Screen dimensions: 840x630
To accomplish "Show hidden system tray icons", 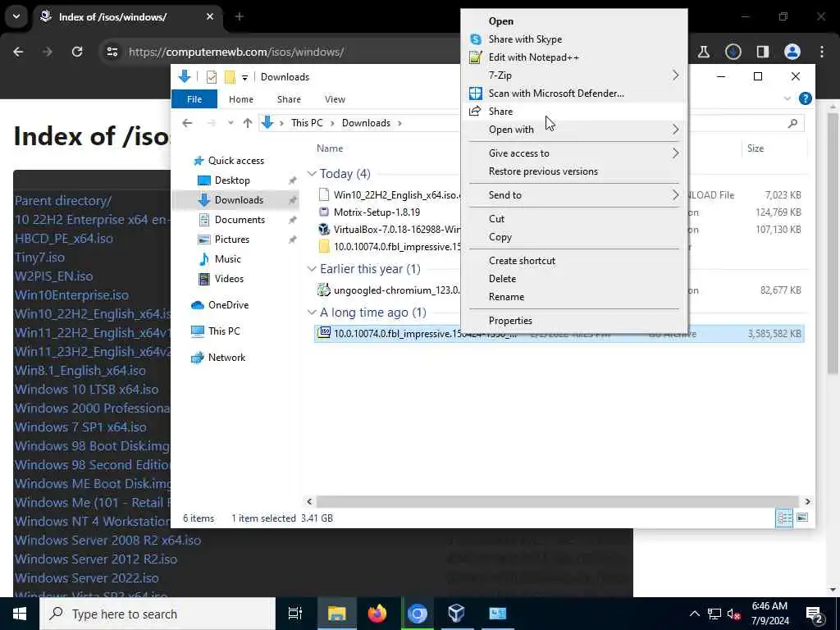I will pos(694,614).
